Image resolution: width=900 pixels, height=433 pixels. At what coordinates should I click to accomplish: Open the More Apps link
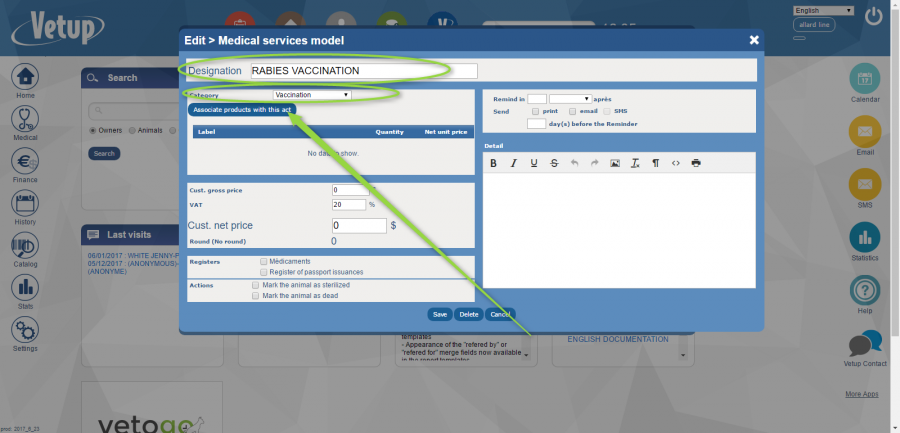click(x=862, y=394)
